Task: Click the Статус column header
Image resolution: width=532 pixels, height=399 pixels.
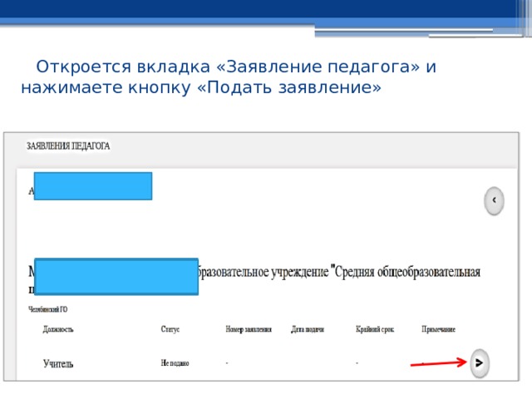Action: 170,329
